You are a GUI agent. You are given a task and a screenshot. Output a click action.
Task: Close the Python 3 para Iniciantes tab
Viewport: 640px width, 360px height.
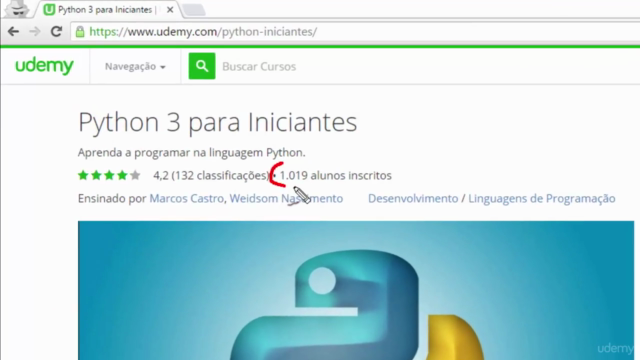coord(170,9)
